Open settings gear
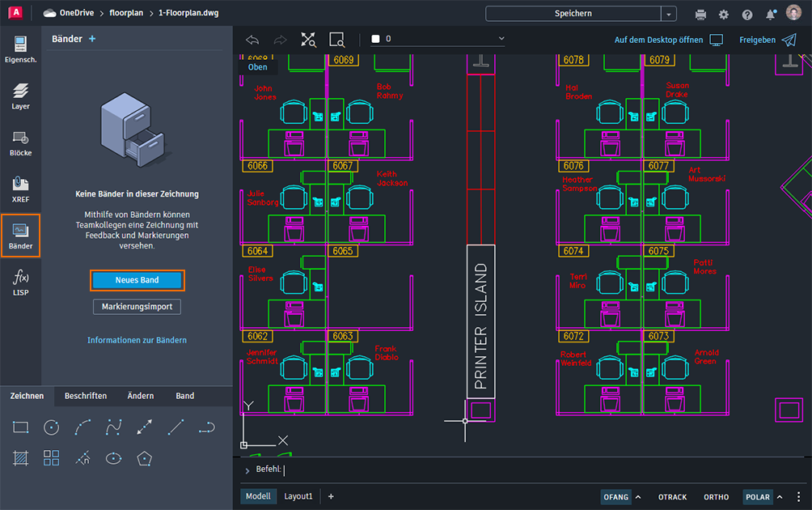 click(x=724, y=15)
